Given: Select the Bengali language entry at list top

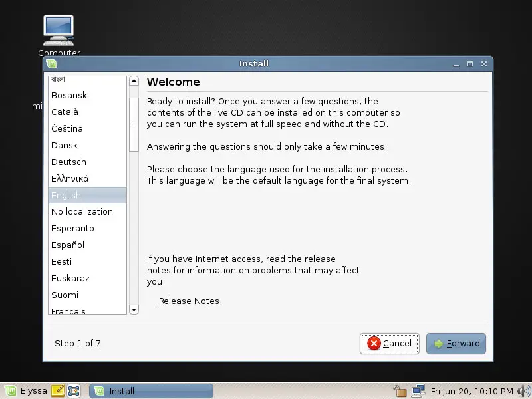Looking at the screenshot, I should [x=87, y=80].
